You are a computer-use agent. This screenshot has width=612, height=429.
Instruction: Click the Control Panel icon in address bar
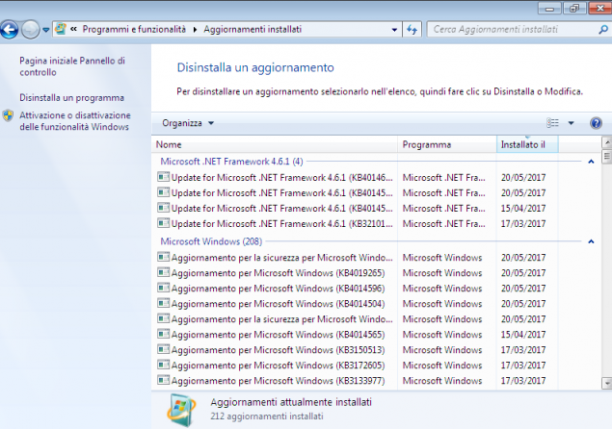pyautogui.click(x=60, y=29)
